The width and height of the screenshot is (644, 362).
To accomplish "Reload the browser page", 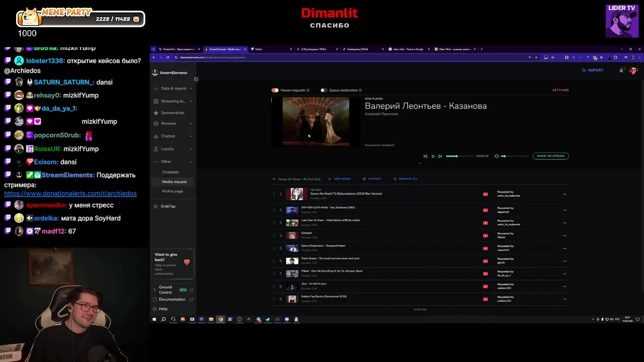I will [168, 57].
